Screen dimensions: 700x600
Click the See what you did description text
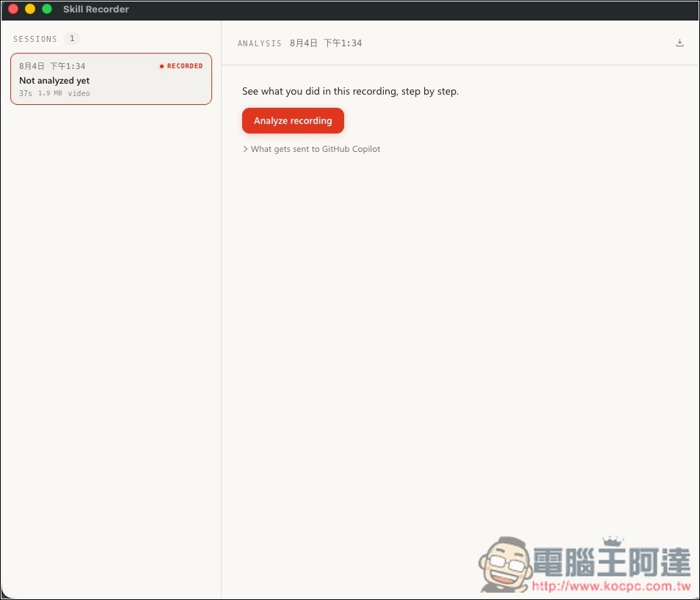coord(351,92)
